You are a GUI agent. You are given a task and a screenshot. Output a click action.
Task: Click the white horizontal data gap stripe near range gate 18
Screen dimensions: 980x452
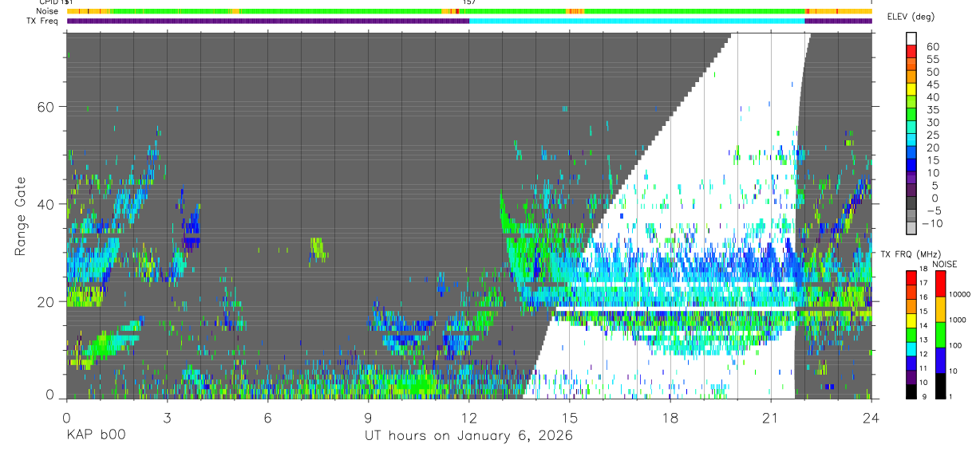(x=677, y=308)
